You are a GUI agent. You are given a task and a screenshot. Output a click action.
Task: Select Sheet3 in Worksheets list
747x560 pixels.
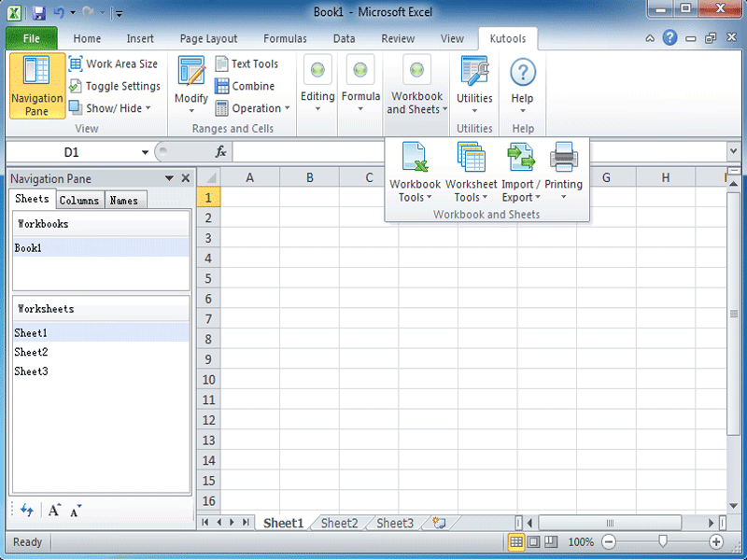click(x=101, y=371)
